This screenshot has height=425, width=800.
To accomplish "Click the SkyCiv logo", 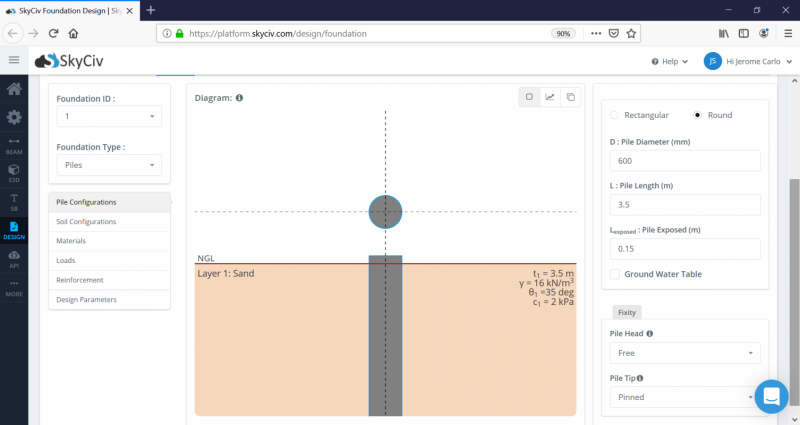I will pos(69,61).
